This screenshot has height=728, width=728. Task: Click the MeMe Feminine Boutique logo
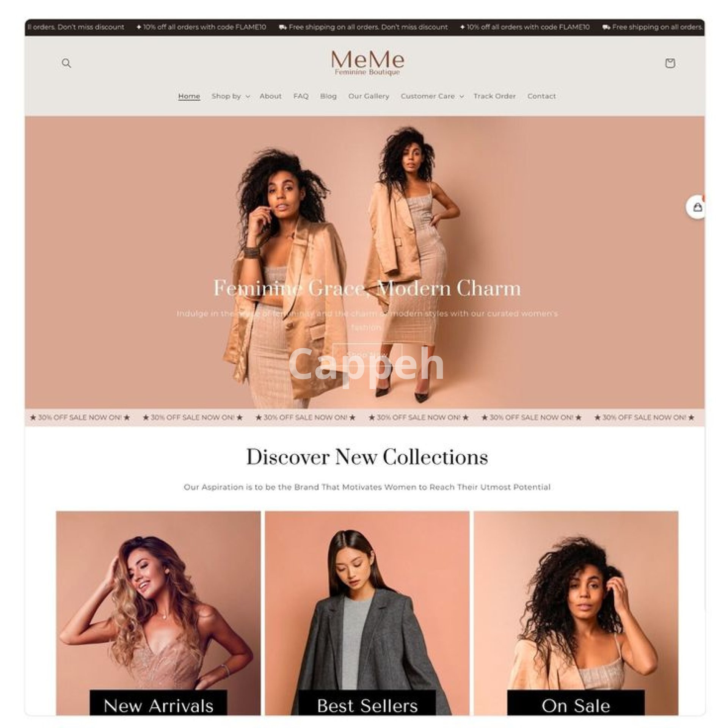coord(367,63)
